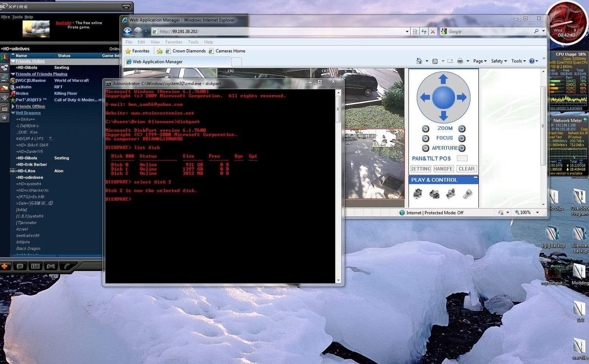Pan camera left with PTZ left arrow

[x=425, y=97]
